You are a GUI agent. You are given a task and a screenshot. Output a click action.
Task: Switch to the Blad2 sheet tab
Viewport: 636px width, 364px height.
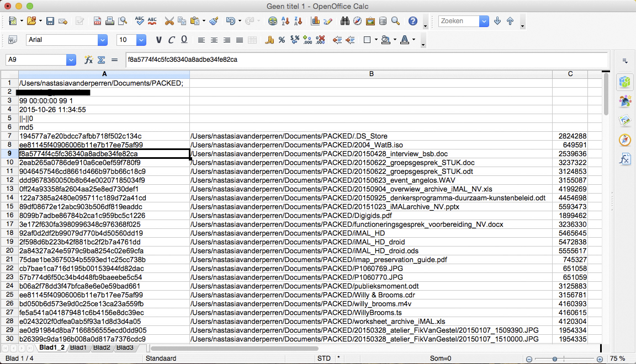[102, 347]
